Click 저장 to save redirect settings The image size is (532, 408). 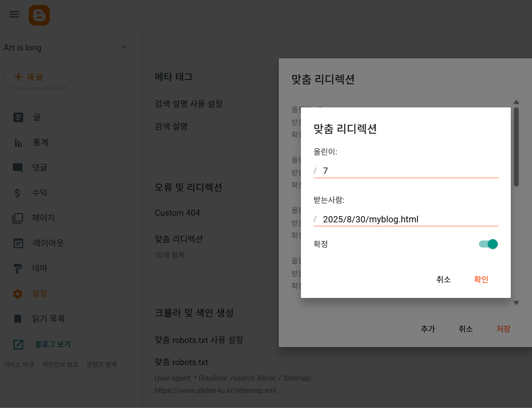coord(503,329)
